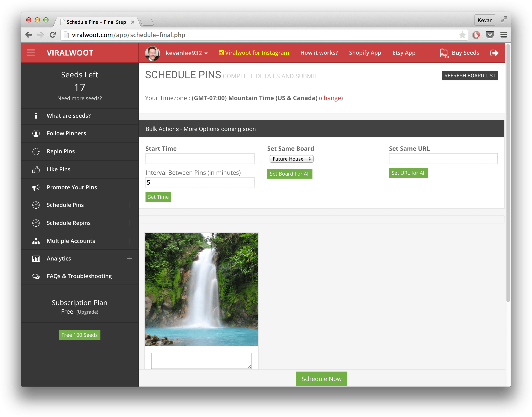532x417 pixels.
Task: Click the logout arrow icon
Action: 494,53
